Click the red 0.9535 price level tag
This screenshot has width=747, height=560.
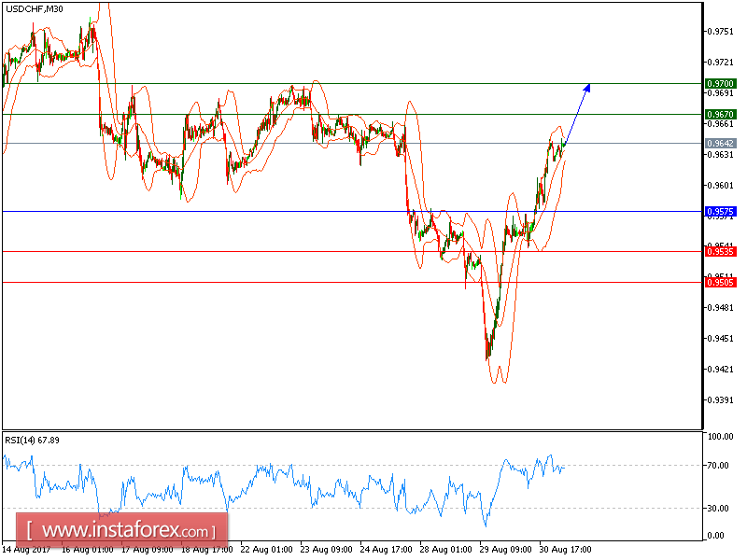(719, 250)
